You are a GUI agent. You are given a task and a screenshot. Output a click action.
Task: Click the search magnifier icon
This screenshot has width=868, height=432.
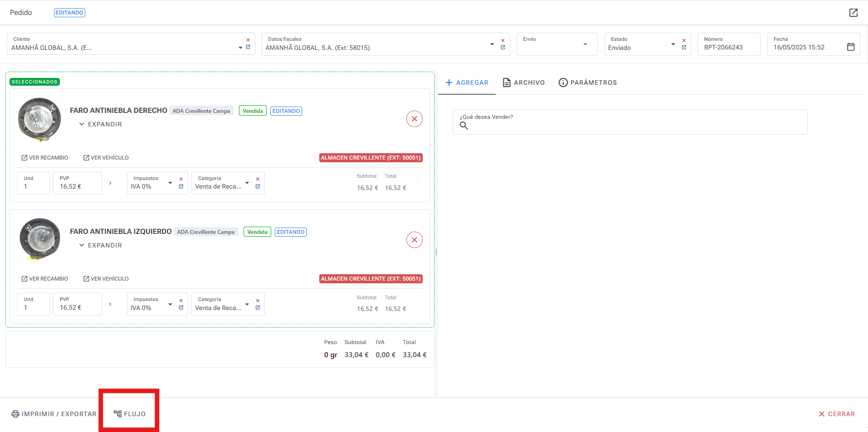(463, 126)
